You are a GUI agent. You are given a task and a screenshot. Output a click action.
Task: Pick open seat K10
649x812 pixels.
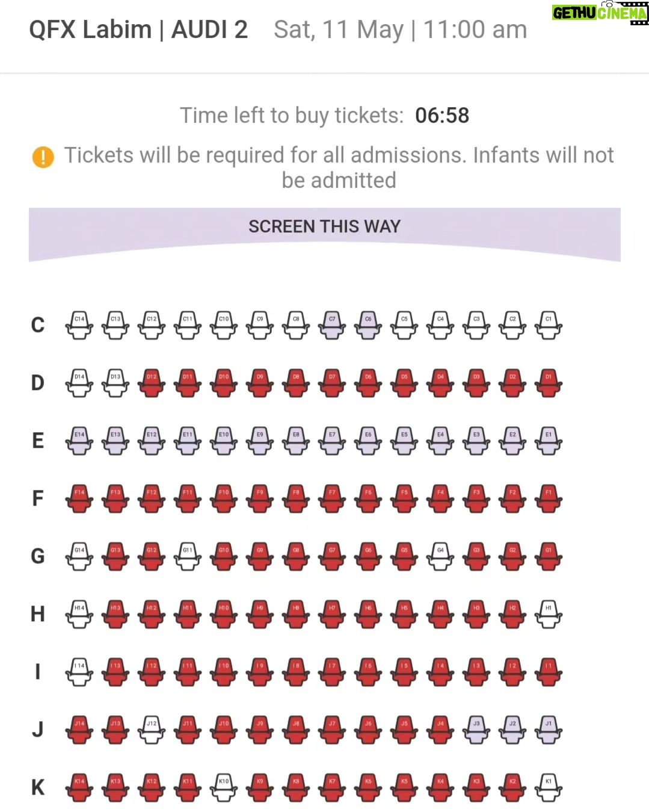(x=224, y=787)
